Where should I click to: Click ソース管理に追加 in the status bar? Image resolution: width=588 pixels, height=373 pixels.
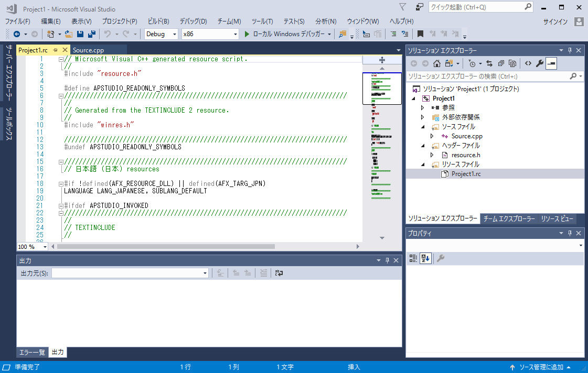(x=541, y=367)
